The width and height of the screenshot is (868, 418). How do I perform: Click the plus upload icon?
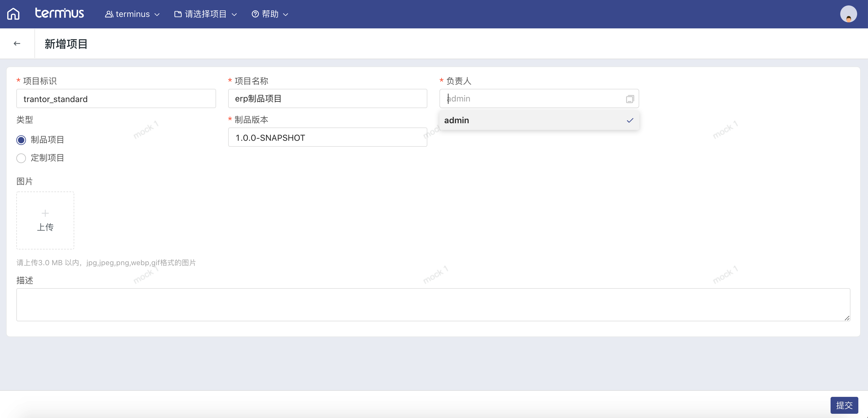click(45, 213)
